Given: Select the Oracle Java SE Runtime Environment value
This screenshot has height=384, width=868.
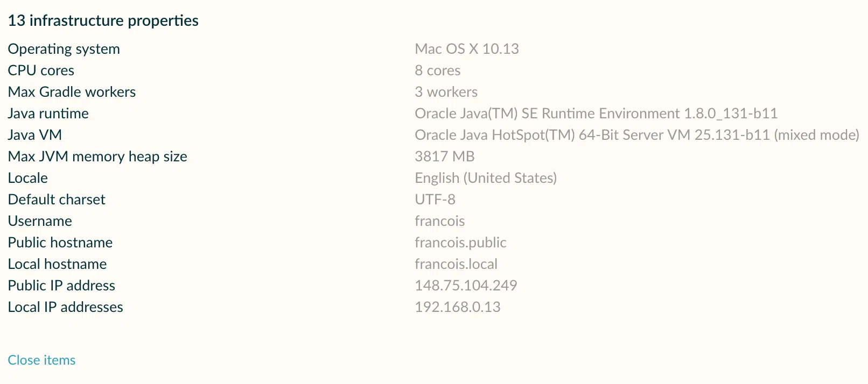Looking at the screenshot, I should coord(596,113).
